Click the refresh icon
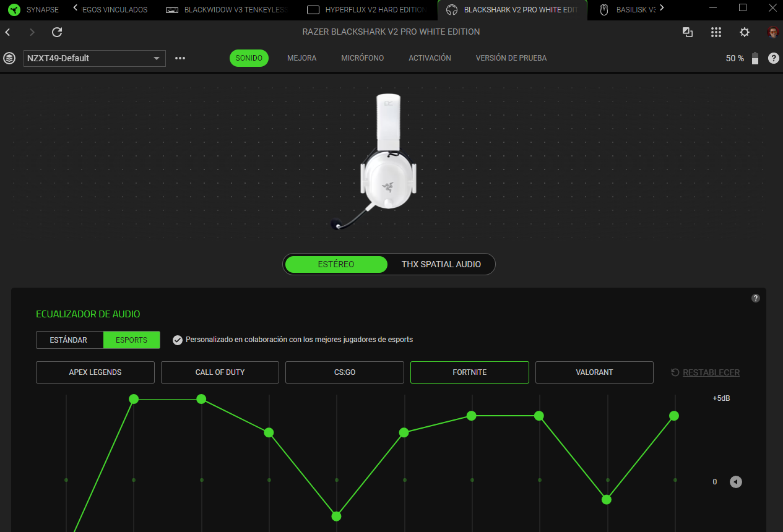783x532 pixels. pos(57,32)
